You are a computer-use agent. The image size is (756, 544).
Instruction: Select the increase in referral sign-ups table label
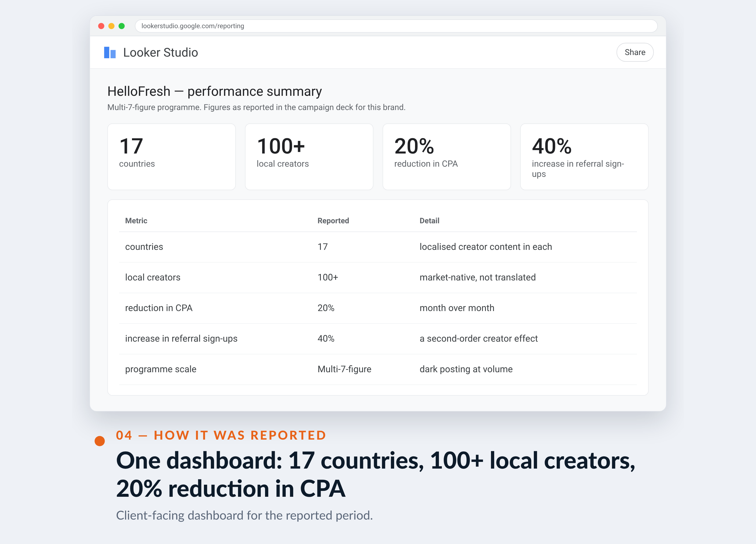[181, 338]
